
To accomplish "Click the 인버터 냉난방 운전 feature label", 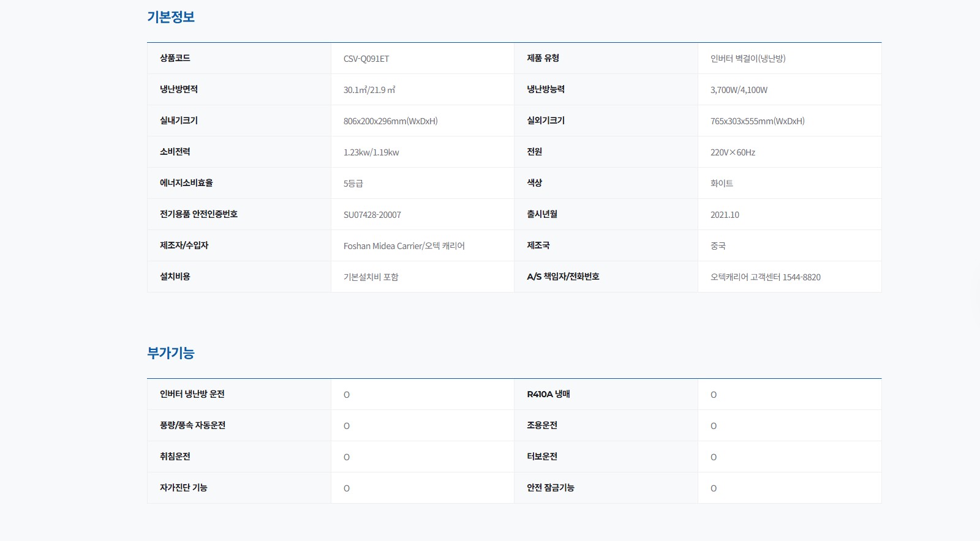I will [192, 394].
